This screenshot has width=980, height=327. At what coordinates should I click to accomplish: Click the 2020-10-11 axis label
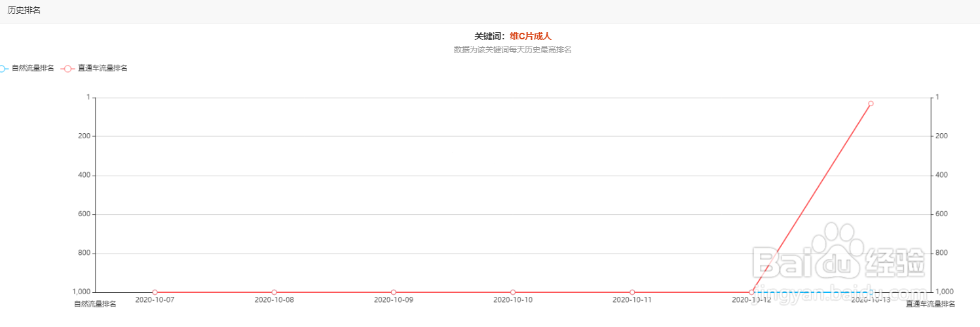pos(632,300)
